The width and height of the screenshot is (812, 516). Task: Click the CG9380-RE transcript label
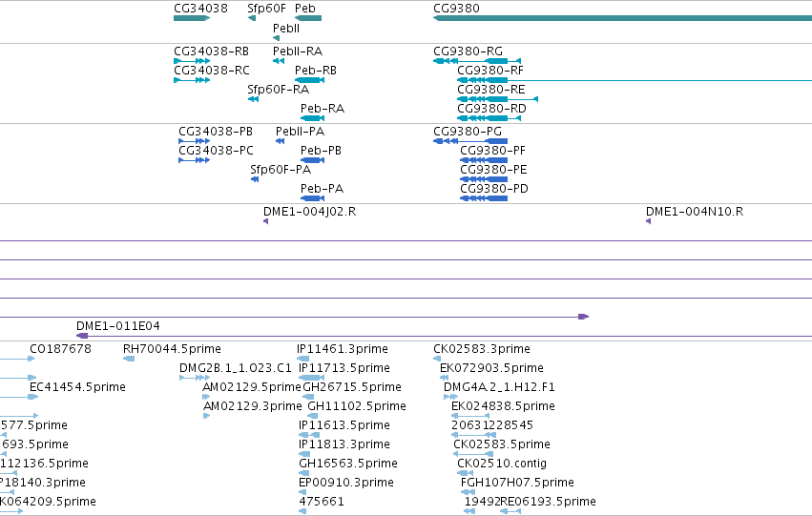point(491,90)
